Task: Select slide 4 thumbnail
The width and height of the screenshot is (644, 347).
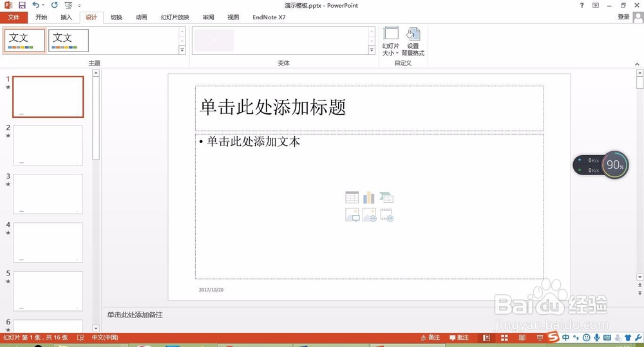Action: coord(48,242)
